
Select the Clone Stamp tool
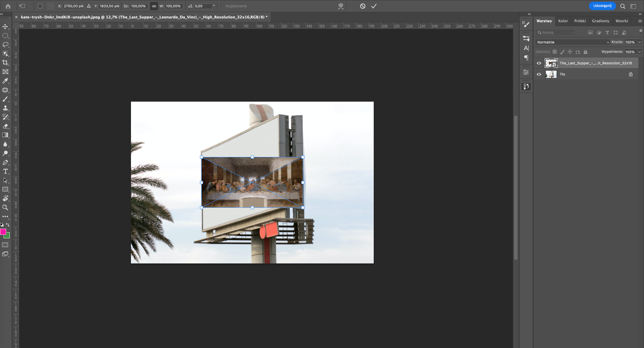(5, 108)
